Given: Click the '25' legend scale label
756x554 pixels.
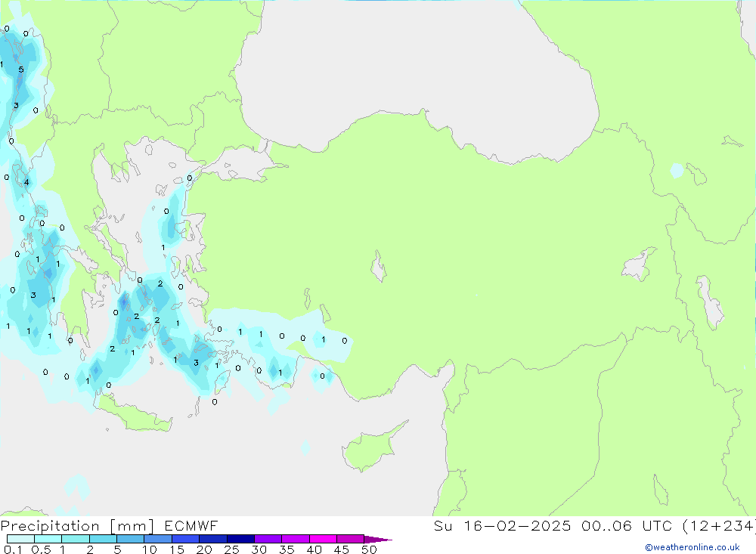Looking at the screenshot, I should 232,549.
